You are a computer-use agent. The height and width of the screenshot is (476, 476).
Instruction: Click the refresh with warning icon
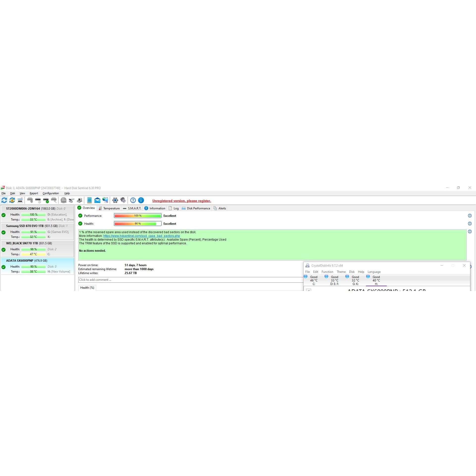click(12, 200)
